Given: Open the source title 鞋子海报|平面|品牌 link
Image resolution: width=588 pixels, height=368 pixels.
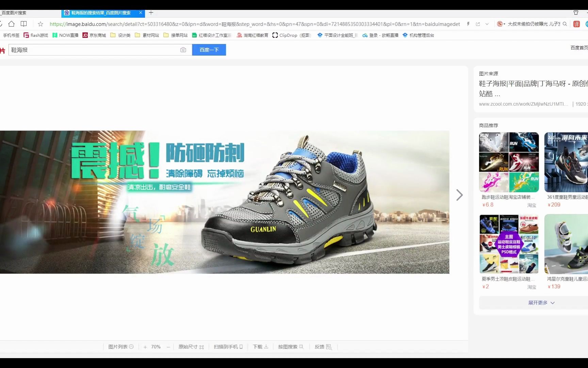Looking at the screenshot, I should (x=533, y=88).
